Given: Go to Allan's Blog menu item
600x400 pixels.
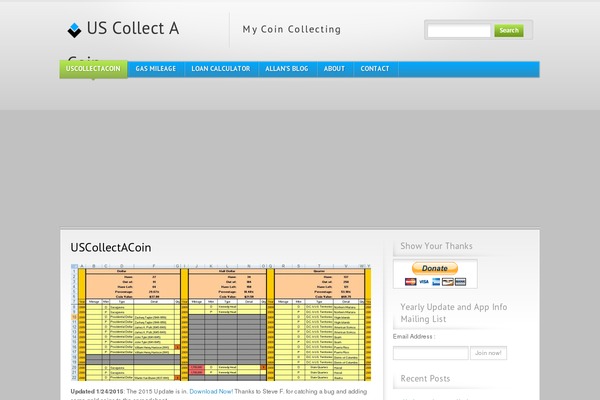Looking at the screenshot, I should pyautogui.click(x=287, y=69).
